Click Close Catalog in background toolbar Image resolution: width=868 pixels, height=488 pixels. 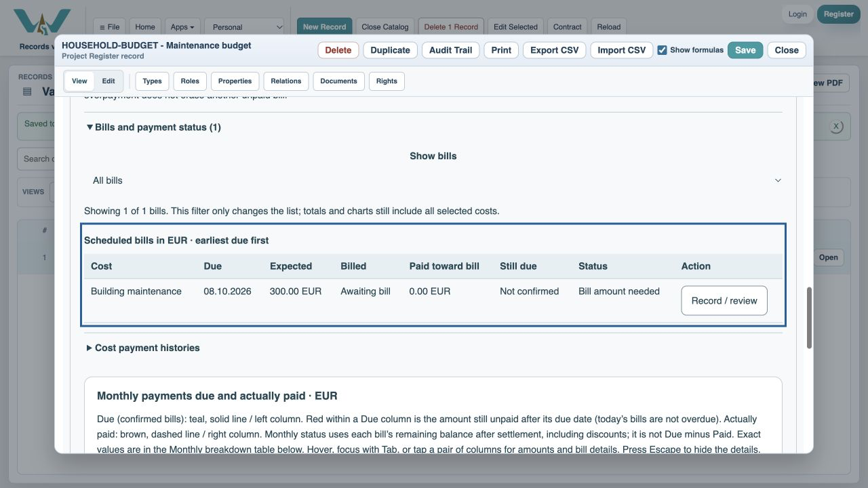click(x=385, y=27)
